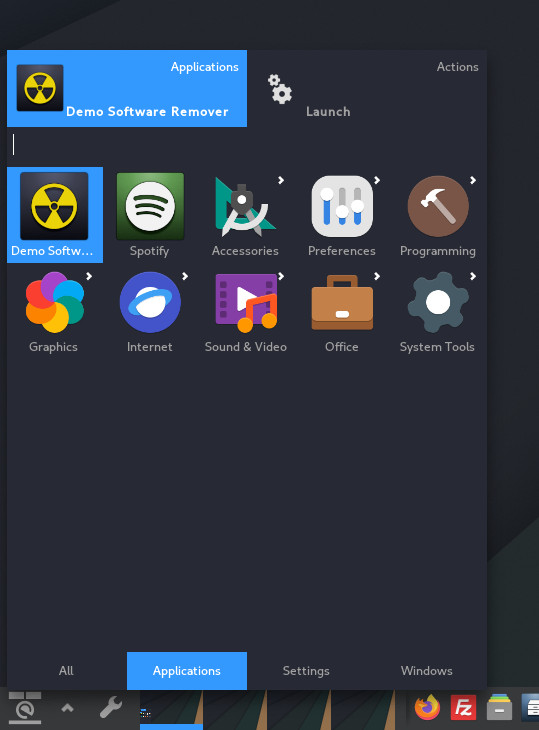The image size is (539, 730).
Task: Click the Applications header label
Action: 205,67
